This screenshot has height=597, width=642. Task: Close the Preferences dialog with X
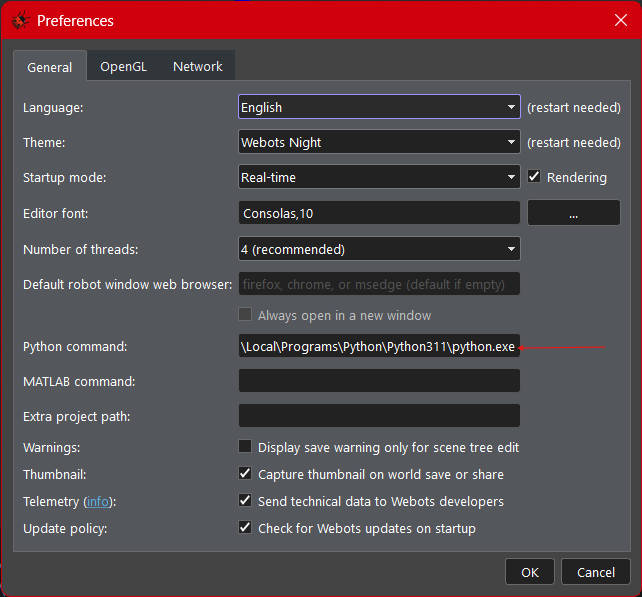[620, 20]
